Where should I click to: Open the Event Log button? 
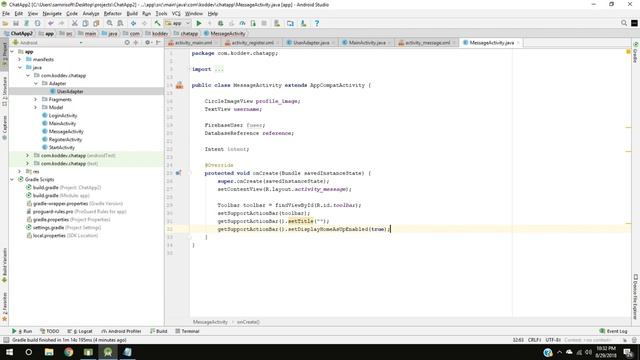[613, 331]
